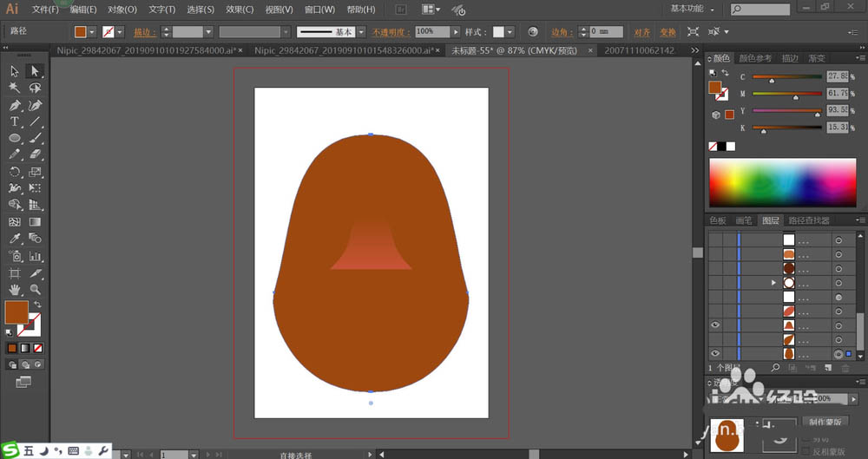Viewport: 868px width, 459px height.
Task: Switch to the 路径查找器 panel tab
Action: (x=809, y=220)
